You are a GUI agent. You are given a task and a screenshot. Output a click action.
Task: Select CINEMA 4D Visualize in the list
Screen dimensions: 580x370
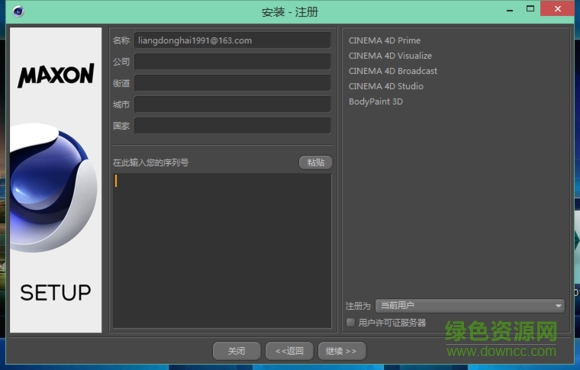pos(390,56)
